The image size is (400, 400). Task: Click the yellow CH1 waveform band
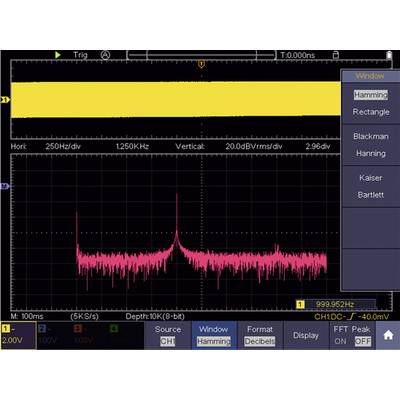(x=176, y=100)
